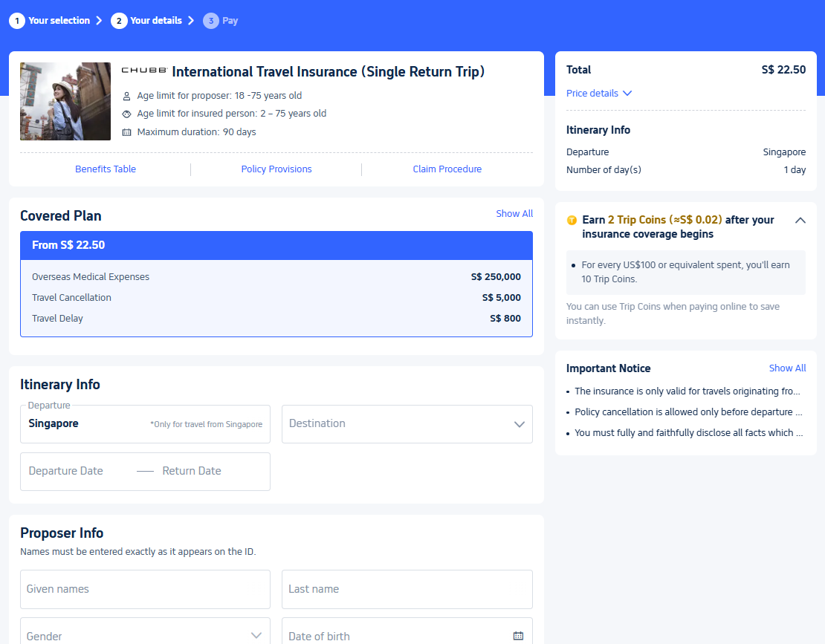Select the traveler thumbnail image
This screenshot has height=644, width=825.
(x=65, y=102)
